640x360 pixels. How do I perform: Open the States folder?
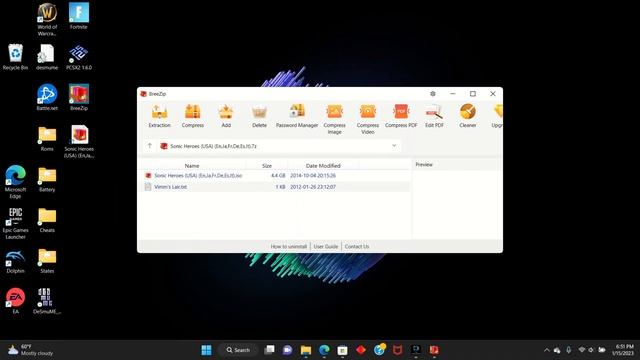47,260
